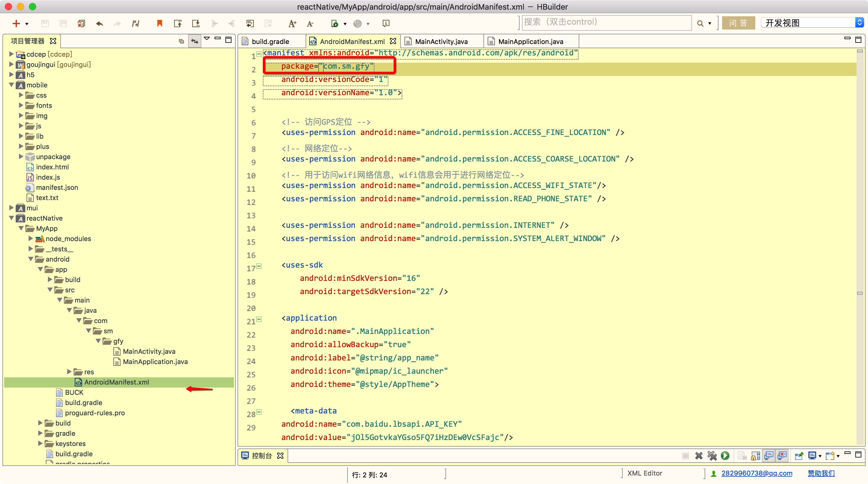Click remove all terminated launches icon
The width and height of the screenshot is (868, 484).
pos(712,456)
